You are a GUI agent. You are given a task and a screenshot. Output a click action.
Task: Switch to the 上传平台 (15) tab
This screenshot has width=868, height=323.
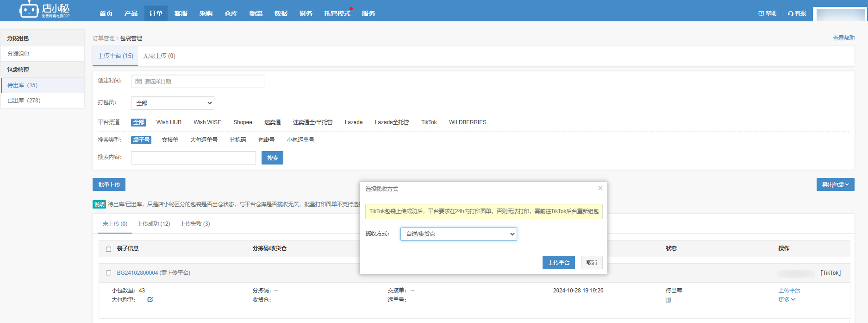116,56
